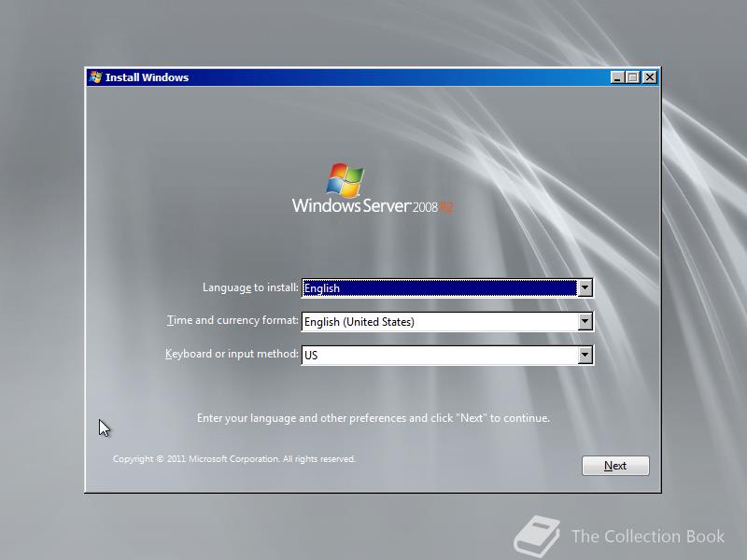Maximize the Install Windows window
This screenshot has height=560, width=747.
point(633,77)
